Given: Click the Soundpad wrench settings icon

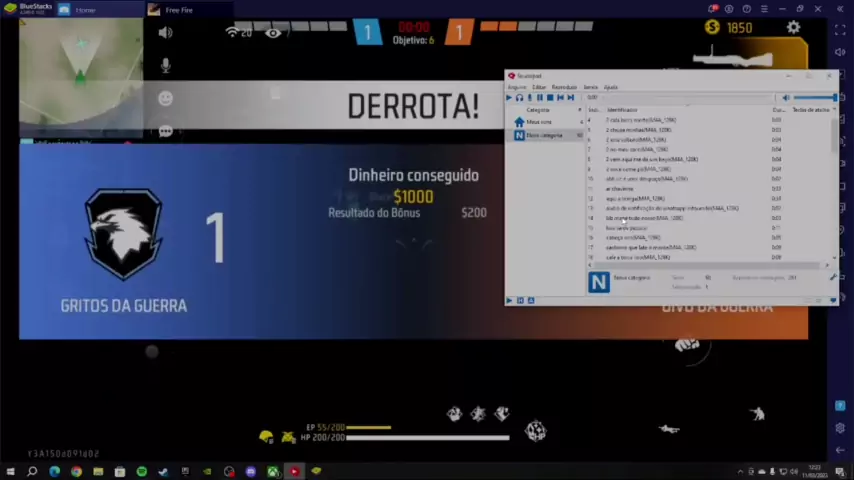Looking at the screenshot, I should (x=833, y=277).
